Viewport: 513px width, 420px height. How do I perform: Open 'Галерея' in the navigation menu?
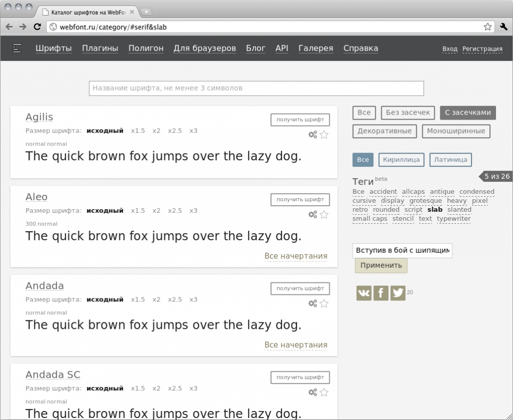coord(316,49)
